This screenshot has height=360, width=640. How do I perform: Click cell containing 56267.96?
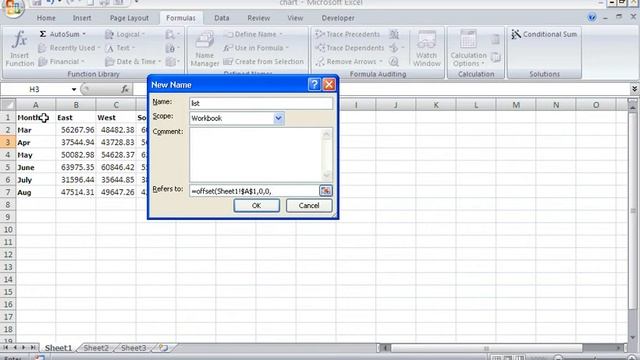point(76,130)
